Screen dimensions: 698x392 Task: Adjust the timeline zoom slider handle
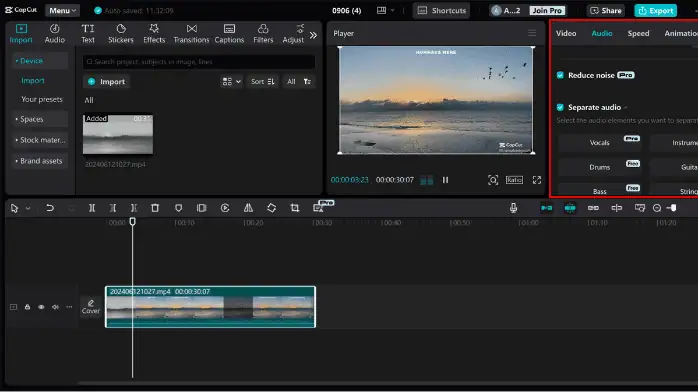[x=673, y=208]
